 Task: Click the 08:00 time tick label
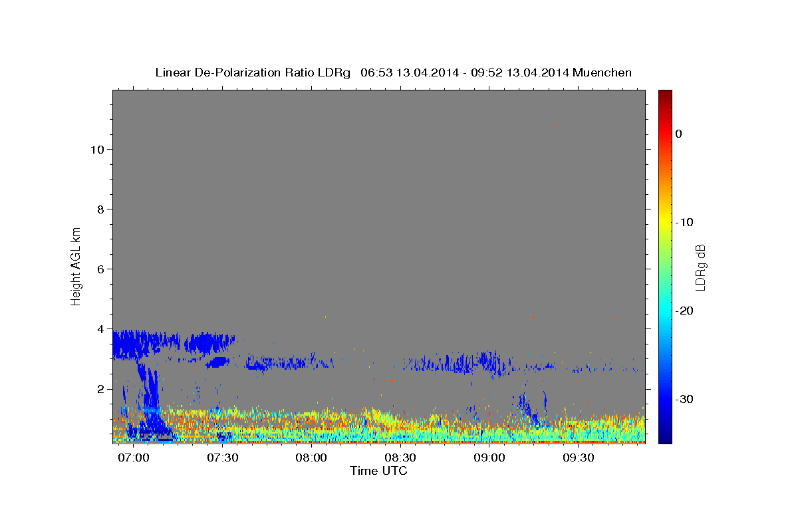coord(311,458)
